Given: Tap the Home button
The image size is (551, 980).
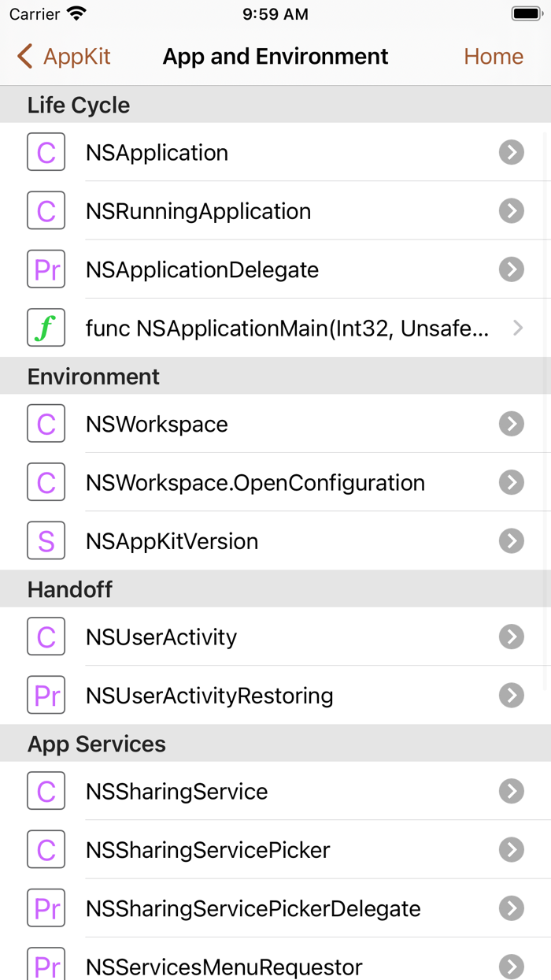Looking at the screenshot, I should (x=494, y=57).
